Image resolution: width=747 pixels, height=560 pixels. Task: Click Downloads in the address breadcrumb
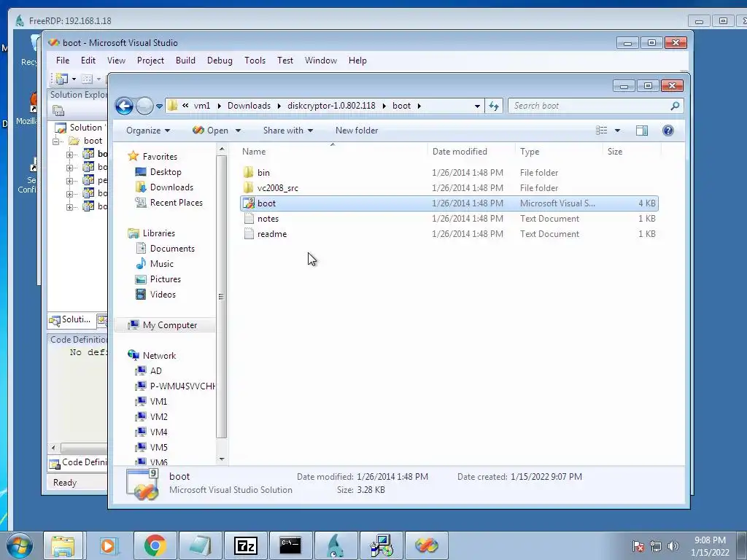click(249, 106)
